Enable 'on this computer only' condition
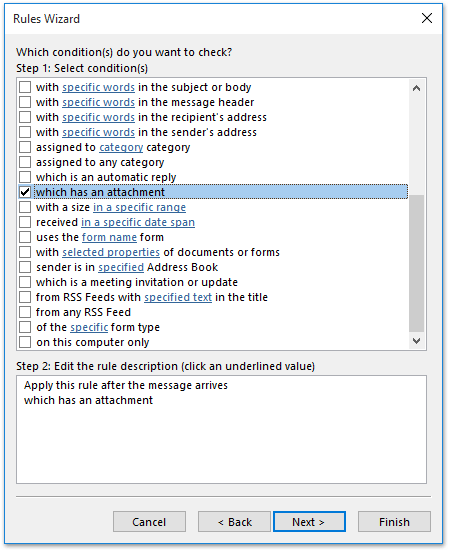449x550 pixels. [25, 342]
